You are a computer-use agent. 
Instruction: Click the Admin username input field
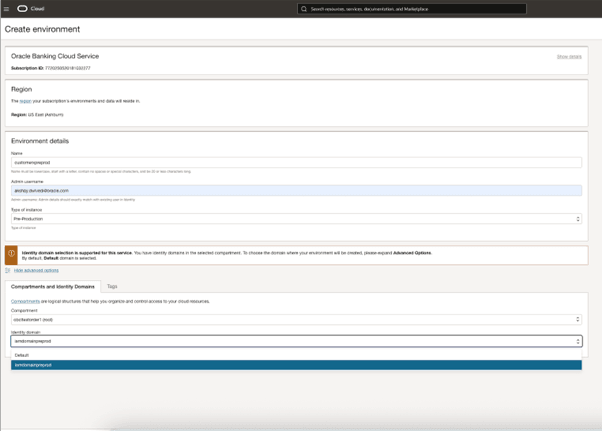click(296, 190)
